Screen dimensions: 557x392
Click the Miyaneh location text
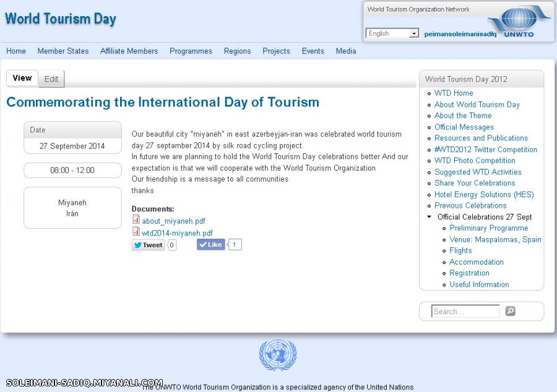(x=72, y=203)
